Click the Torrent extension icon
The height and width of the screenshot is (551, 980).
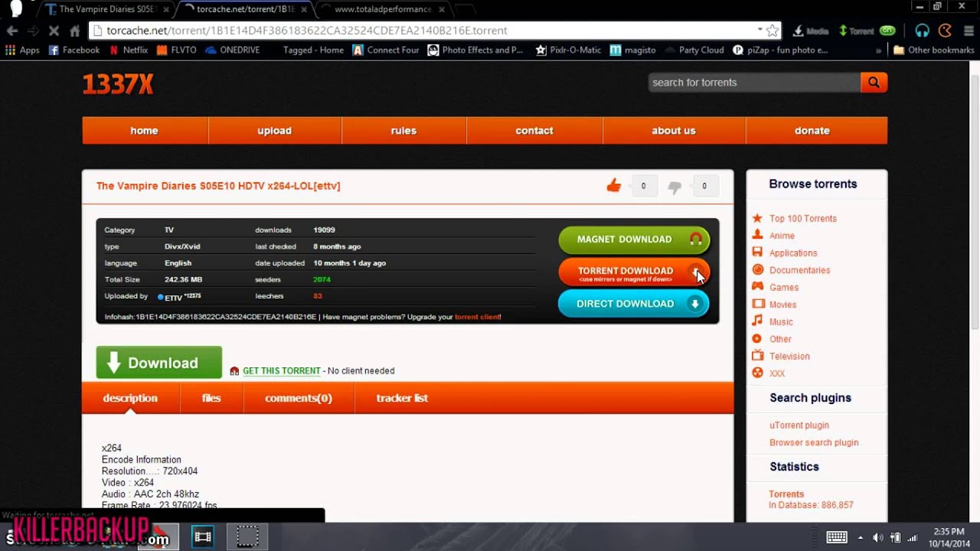click(857, 31)
